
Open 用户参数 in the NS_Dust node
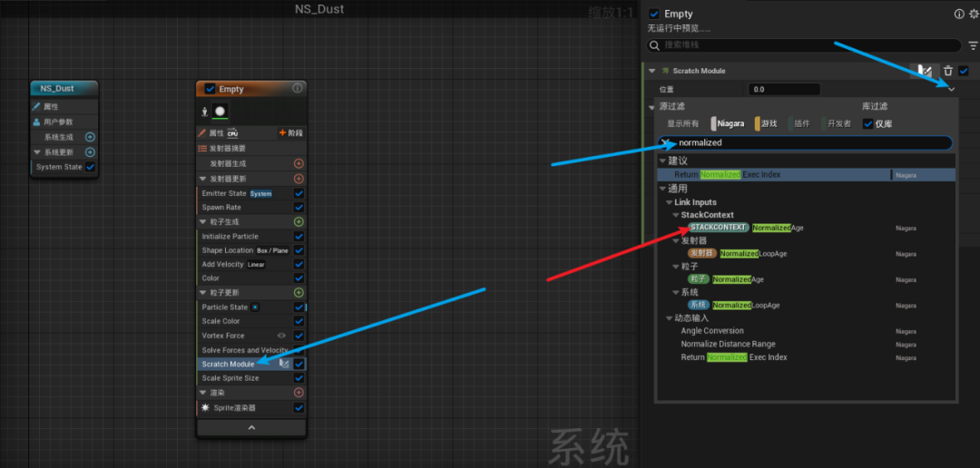coord(57,122)
